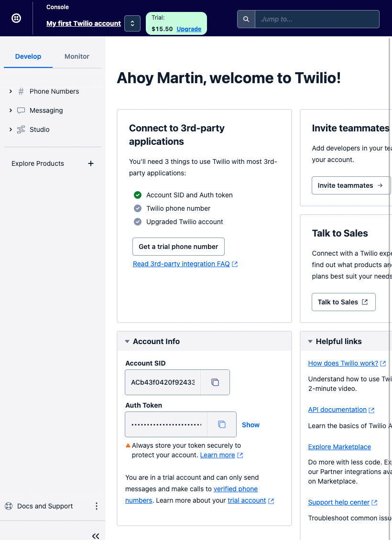Viewport: 392px width, 540px height.
Task: Click external icon after Support help center
Action: point(374,503)
